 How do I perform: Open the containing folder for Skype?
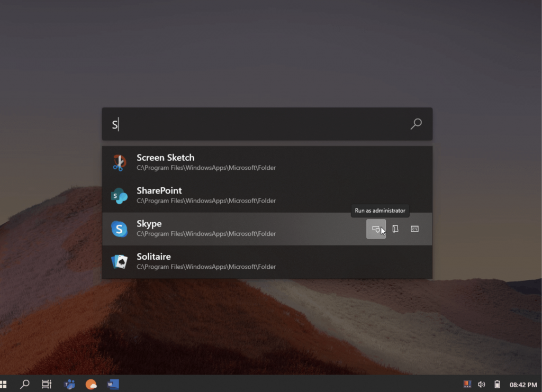(395, 229)
